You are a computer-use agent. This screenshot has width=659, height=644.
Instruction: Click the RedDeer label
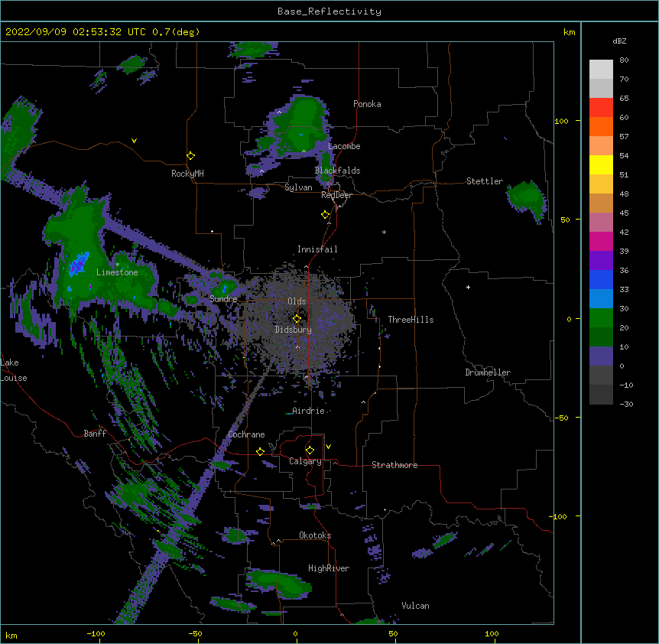point(336,195)
